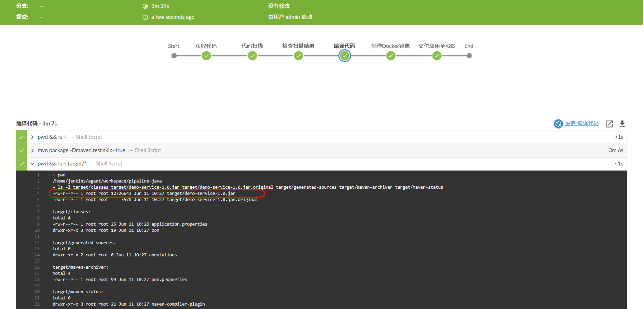This screenshot has height=309, width=644.
Task: Expand the mvn package step chevron
Action: (x=32, y=150)
